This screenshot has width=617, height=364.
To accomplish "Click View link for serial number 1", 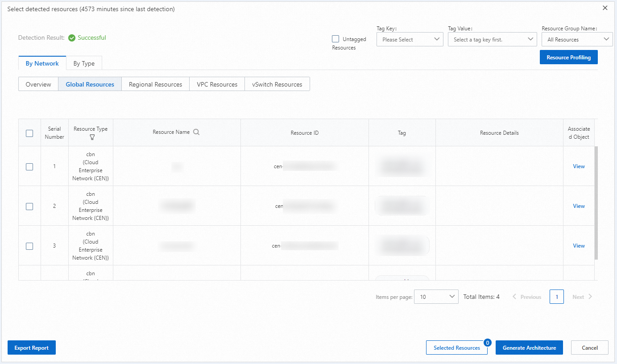I will pos(579,166).
